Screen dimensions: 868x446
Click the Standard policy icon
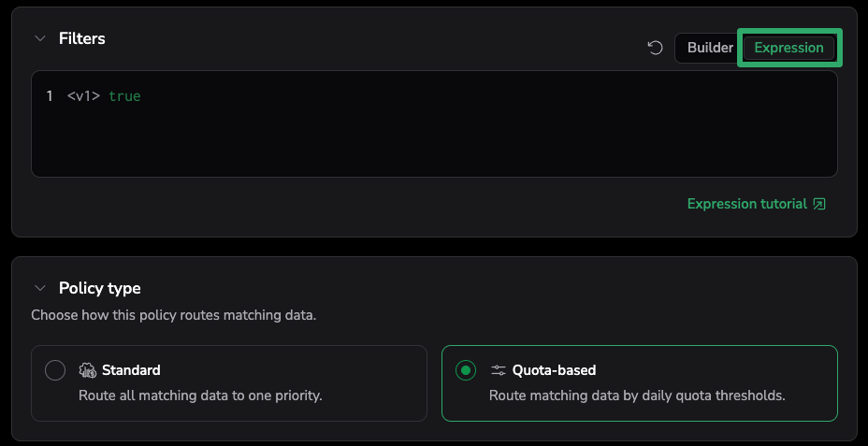click(x=88, y=370)
